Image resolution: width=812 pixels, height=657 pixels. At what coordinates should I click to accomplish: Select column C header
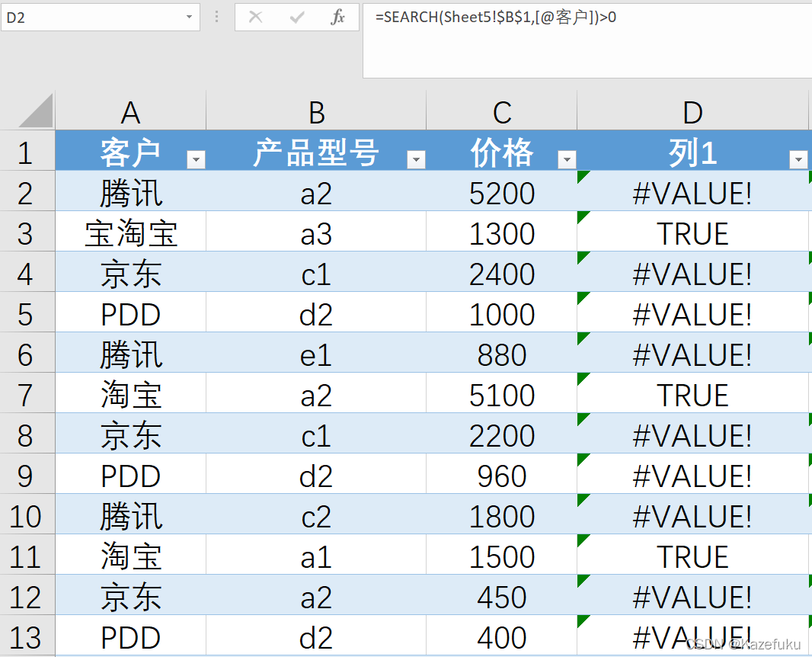point(501,111)
